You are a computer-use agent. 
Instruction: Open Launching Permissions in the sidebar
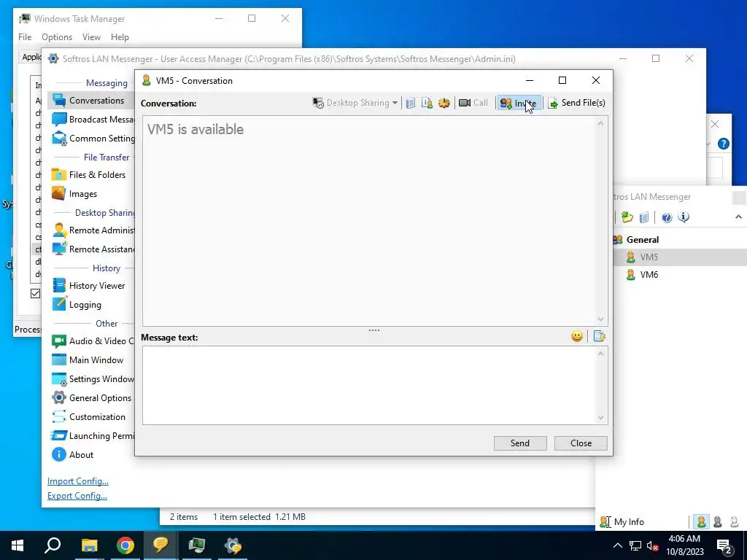(93, 436)
